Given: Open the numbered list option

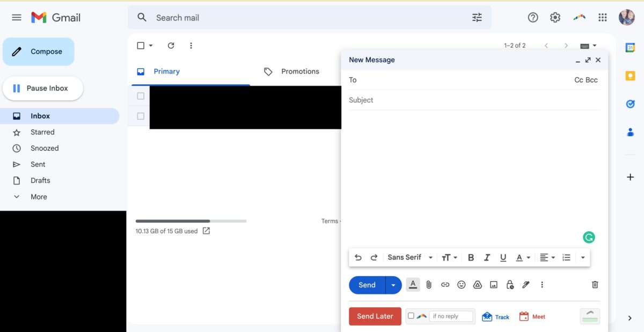Looking at the screenshot, I should (x=566, y=257).
